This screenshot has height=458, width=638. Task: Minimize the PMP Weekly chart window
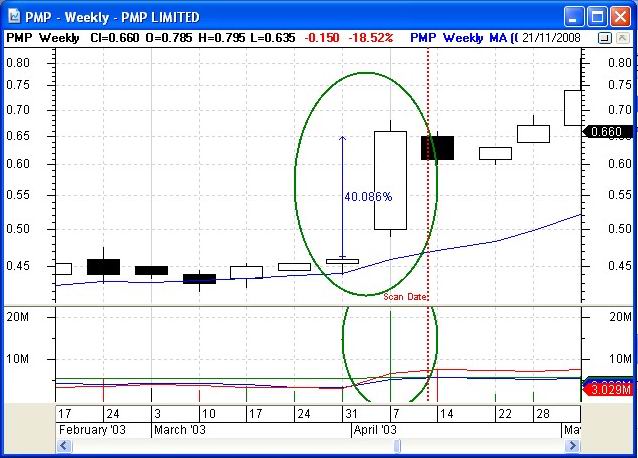(x=573, y=17)
